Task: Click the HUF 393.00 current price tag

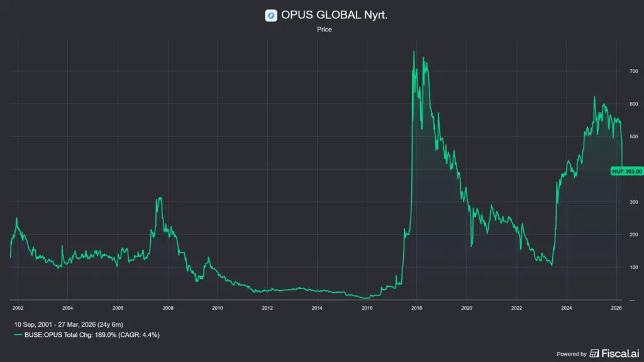Action: [x=627, y=171]
